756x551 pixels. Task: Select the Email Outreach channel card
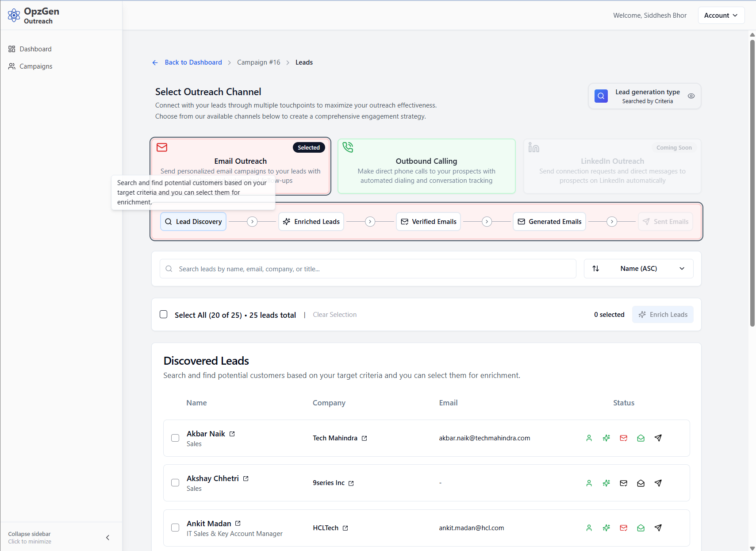[240, 166]
